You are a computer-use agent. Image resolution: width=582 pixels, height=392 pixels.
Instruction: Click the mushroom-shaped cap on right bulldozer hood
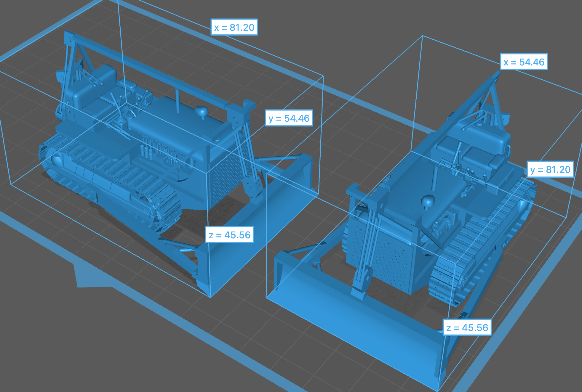click(428, 201)
